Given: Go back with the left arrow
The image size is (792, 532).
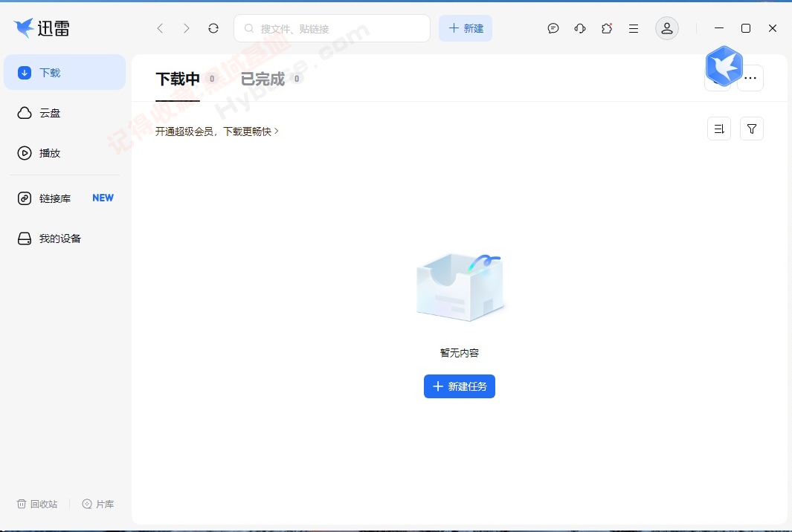Looking at the screenshot, I should click(x=160, y=28).
